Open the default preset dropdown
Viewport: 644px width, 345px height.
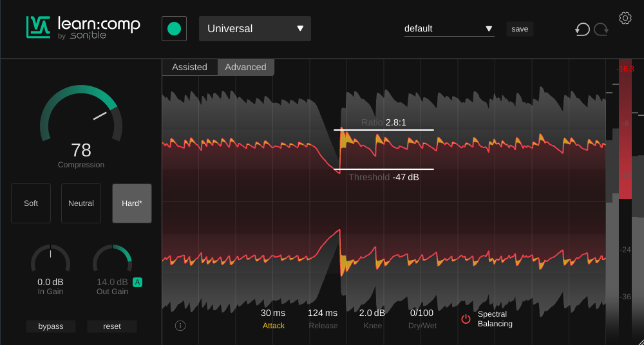[x=449, y=29]
